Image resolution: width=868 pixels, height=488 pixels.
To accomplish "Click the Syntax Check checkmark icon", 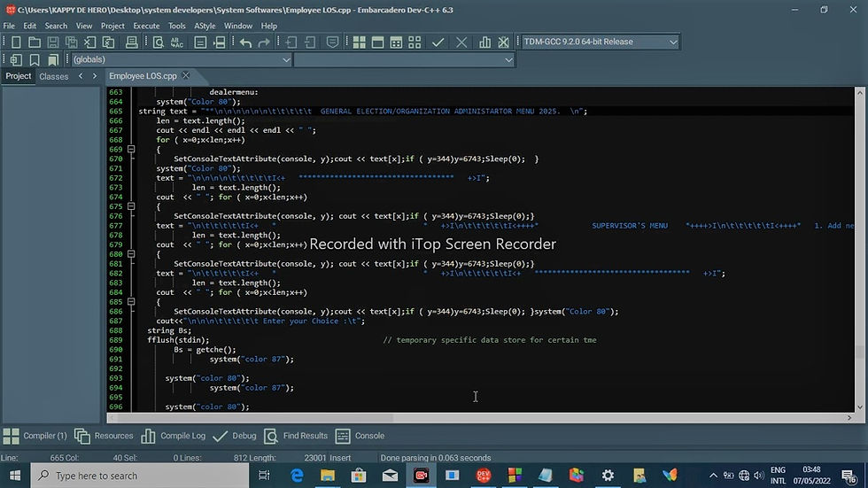I will (x=438, y=42).
